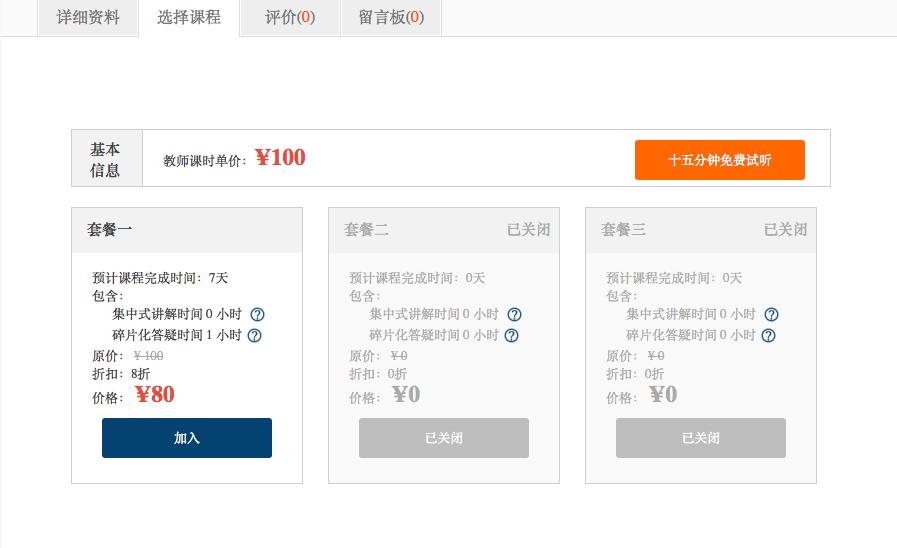Click the 基本信息 label box
The image size is (897, 548).
coord(107,158)
